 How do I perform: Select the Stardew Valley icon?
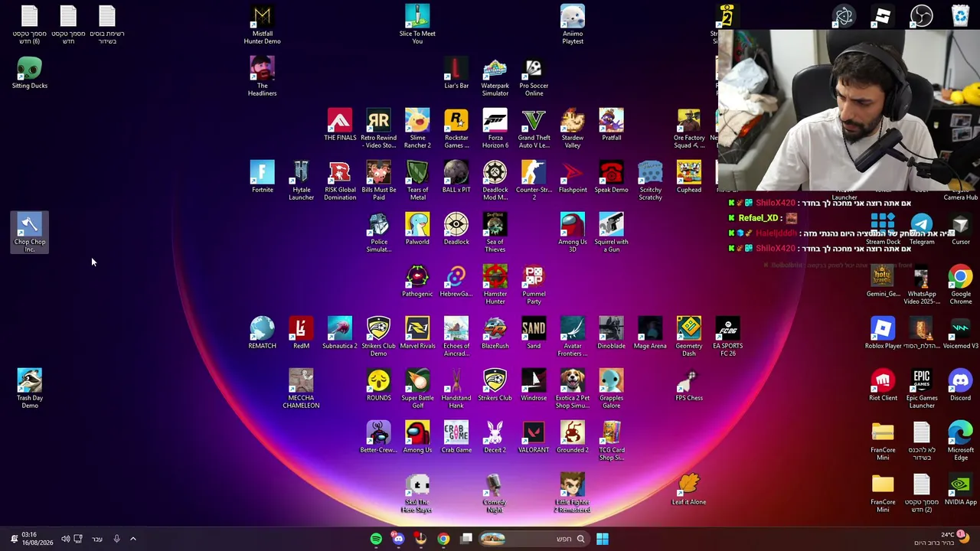coord(573,129)
